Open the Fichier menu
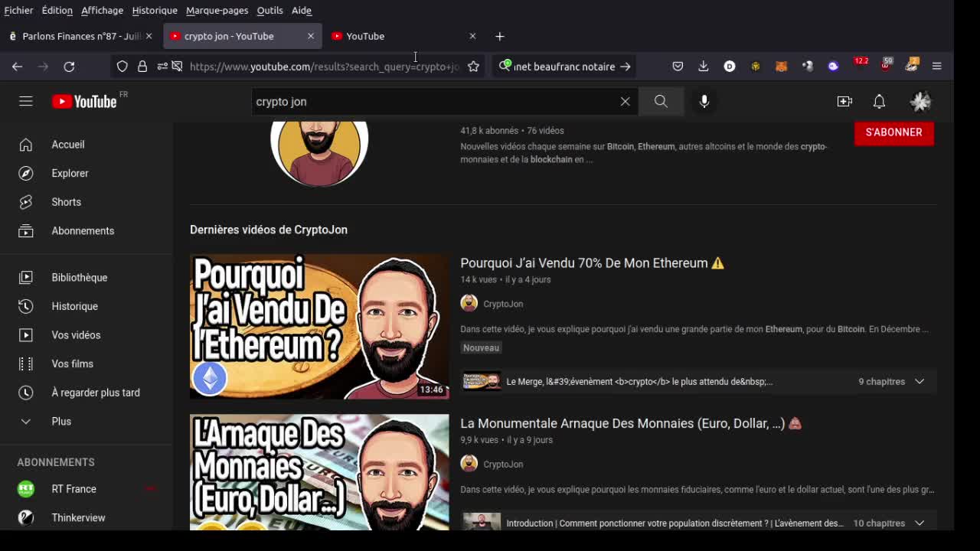 [x=18, y=11]
